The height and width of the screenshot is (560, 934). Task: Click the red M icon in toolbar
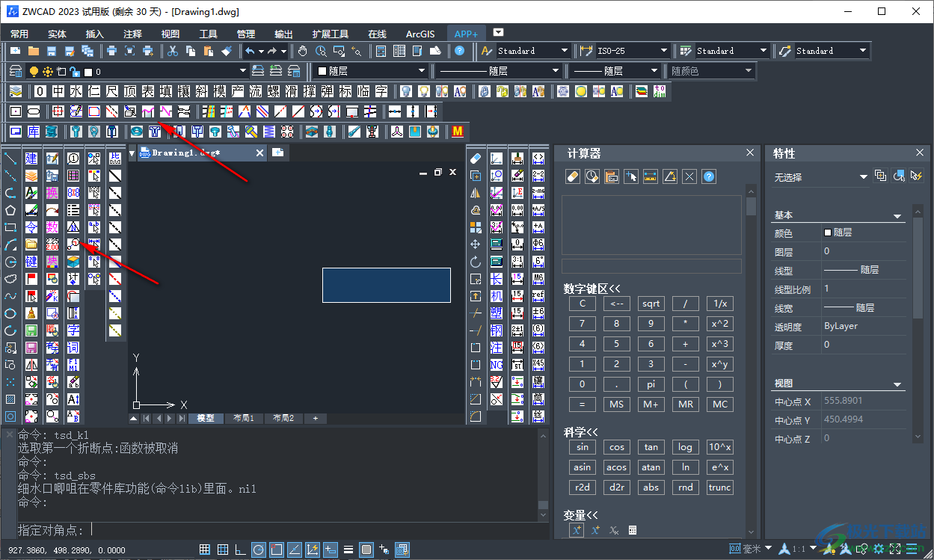pyautogui.click(x=458, y=132)
